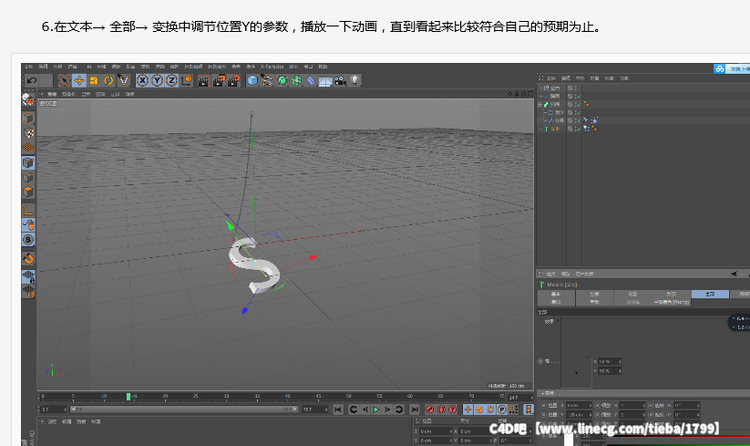Click the Record Active Objects red button
Image resolution: width=750 pixels, height=446 pixels.
(x=430, y=409)
